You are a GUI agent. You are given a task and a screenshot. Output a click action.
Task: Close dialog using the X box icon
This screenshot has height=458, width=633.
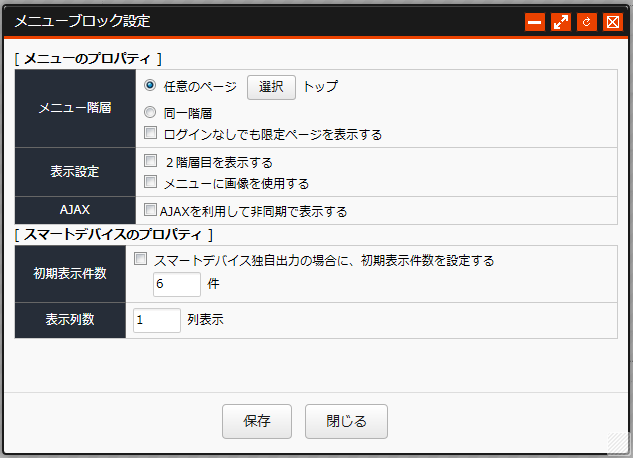[x=612, y=22]
